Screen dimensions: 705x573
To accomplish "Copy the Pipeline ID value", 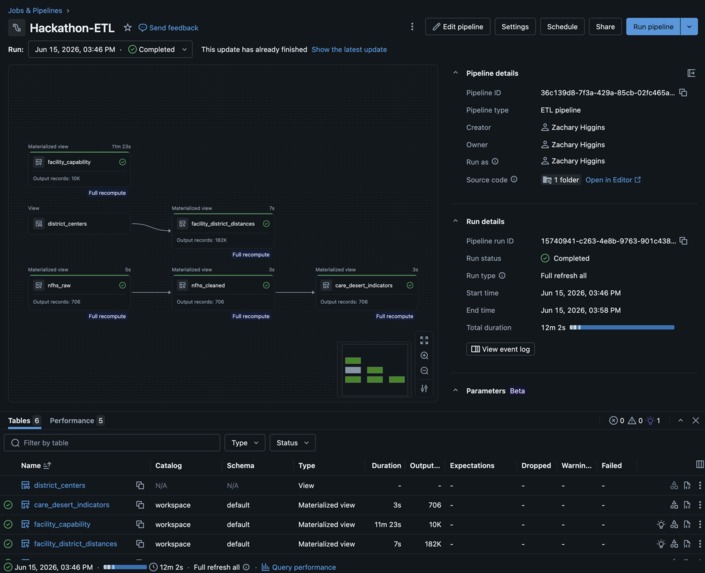I will [683, 93].
